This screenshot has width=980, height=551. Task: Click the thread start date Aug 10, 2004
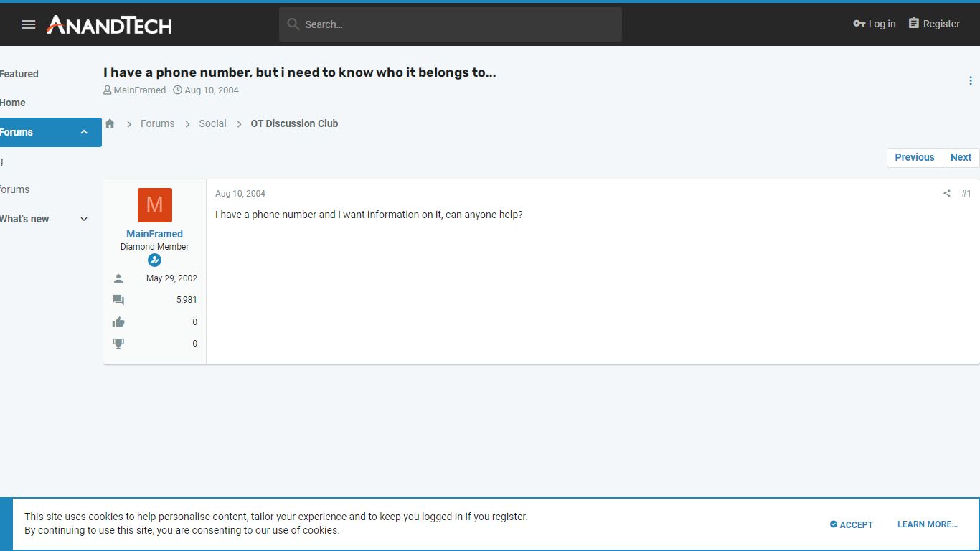coord(212,90)
